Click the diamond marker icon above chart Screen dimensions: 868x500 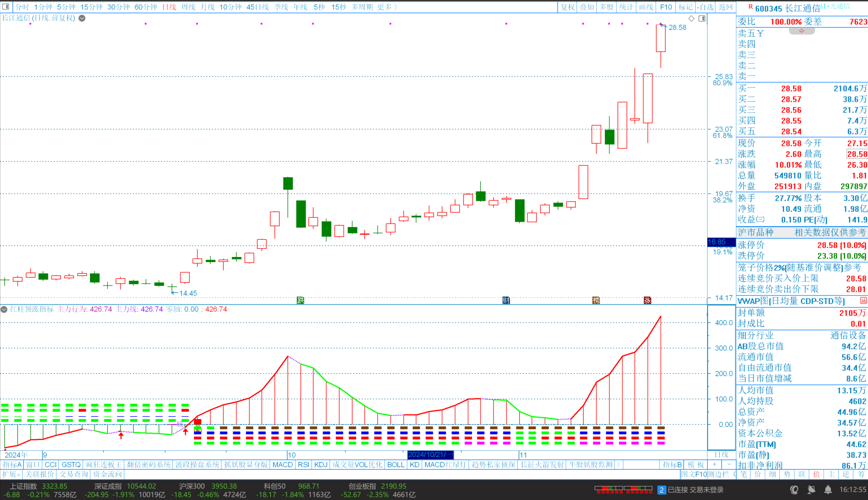pos(691,19)
